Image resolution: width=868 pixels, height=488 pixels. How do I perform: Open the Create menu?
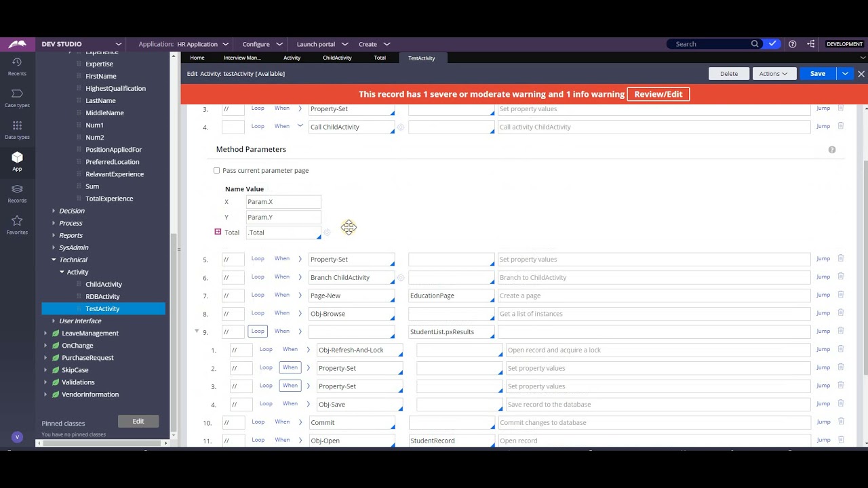[x=374, y=44]
